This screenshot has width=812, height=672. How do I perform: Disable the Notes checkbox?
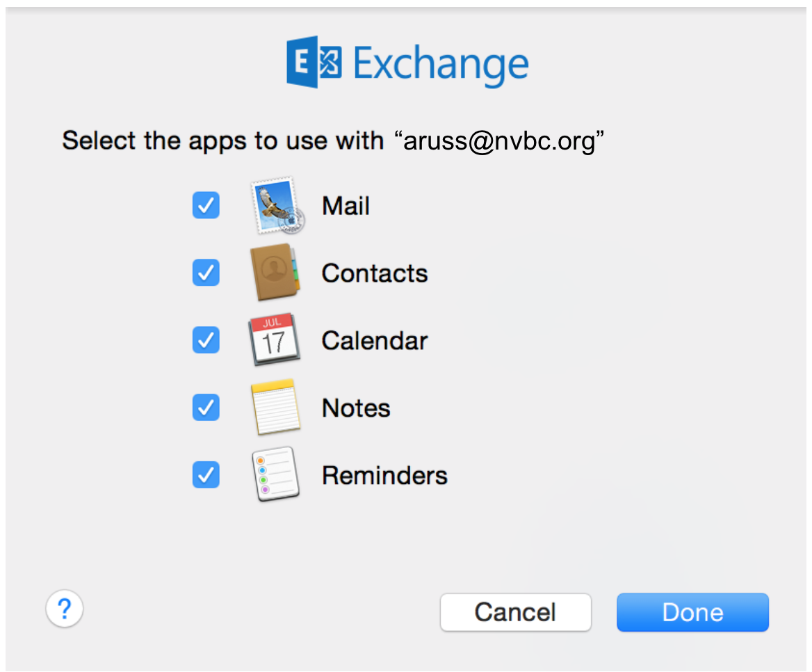coord(206,407)
